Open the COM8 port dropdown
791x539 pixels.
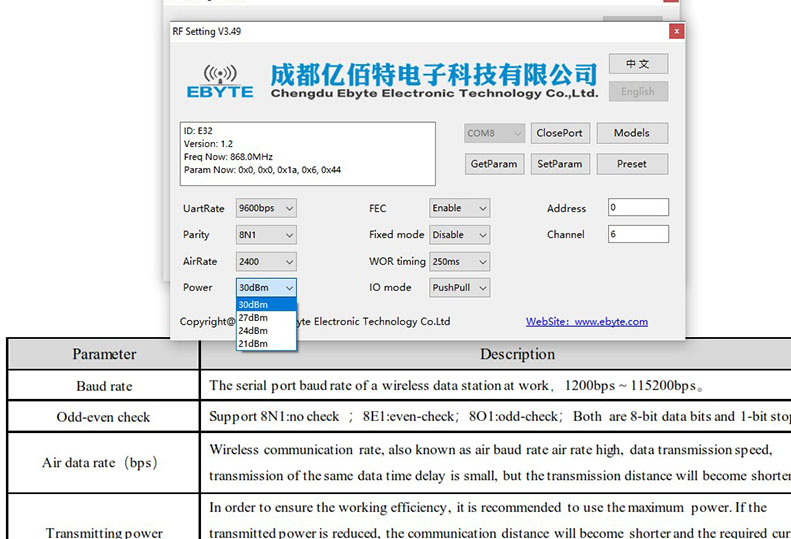click(x=494, y=133)
